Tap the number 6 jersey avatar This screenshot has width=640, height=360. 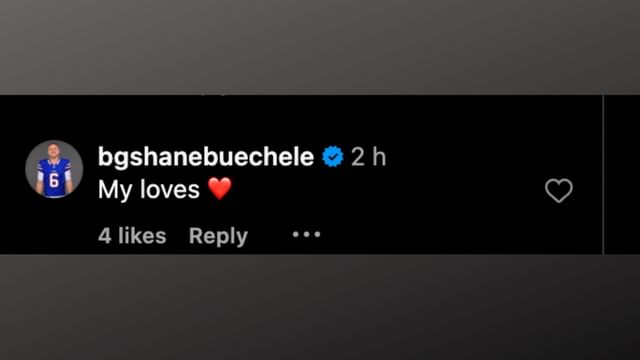pyautogui.click(x=54, y=169)
